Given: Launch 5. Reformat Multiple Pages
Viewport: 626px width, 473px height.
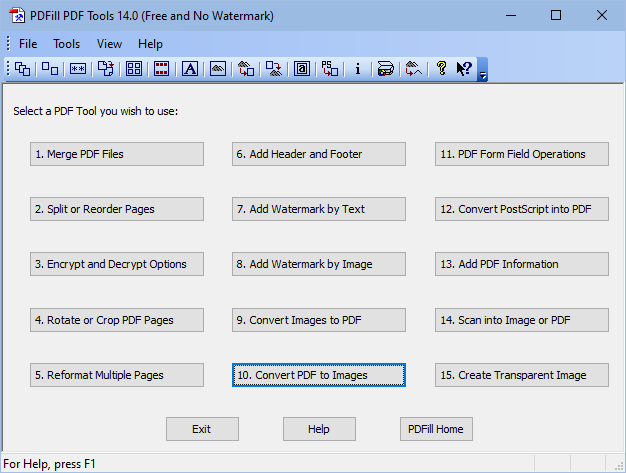Looking at the screenshot, I should [117, 375].
